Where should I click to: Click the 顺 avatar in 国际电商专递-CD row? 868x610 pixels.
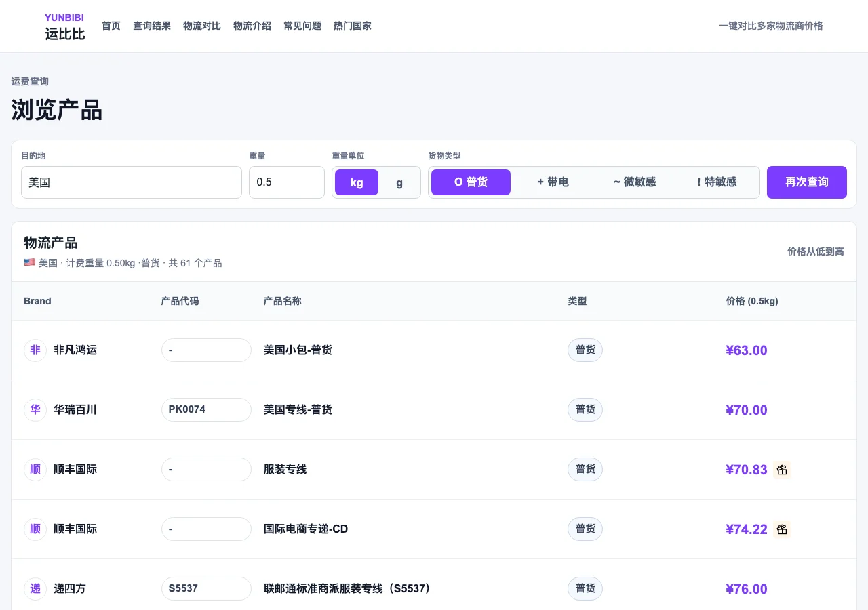tap(35, 529)
